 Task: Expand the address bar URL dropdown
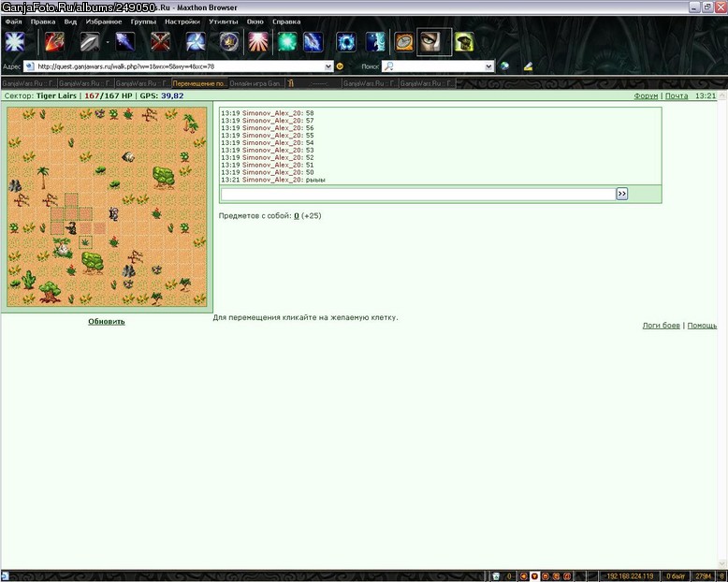[328, 66]
